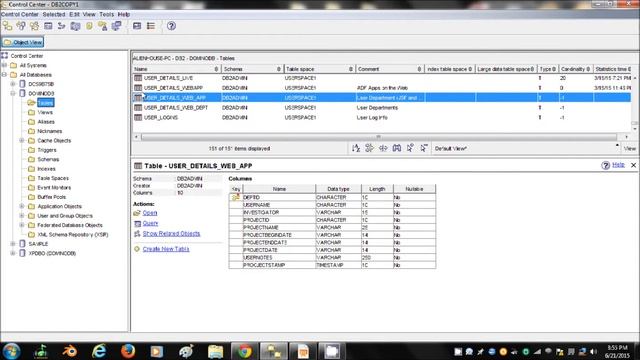
Task: Click the Sort icon in table footer
Action: pyautogui.click(x=356, y=148)
